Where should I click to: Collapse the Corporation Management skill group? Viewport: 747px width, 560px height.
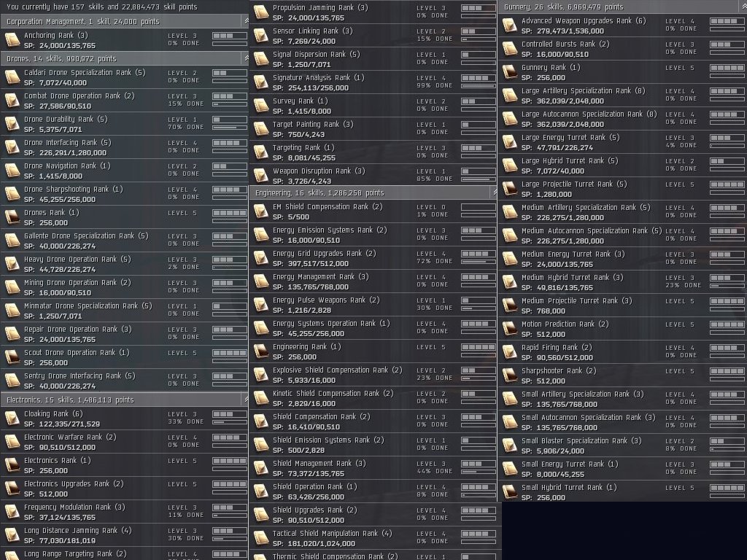pyautogui.click(x=247, y=21)
